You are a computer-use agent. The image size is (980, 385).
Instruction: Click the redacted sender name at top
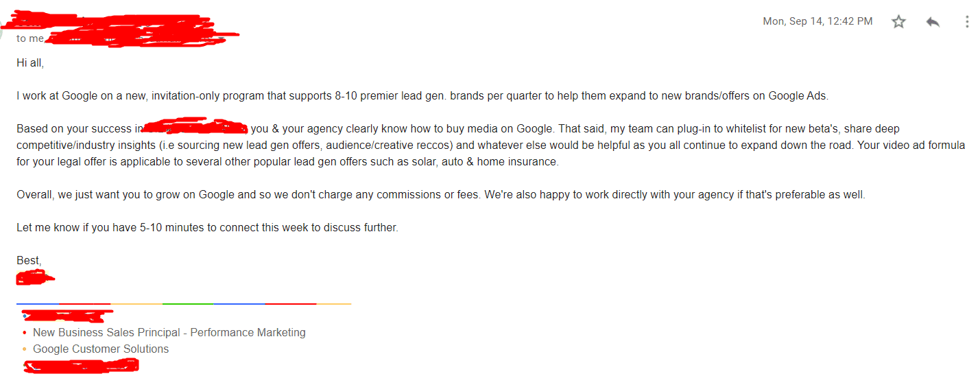click(x=103, y=21)
